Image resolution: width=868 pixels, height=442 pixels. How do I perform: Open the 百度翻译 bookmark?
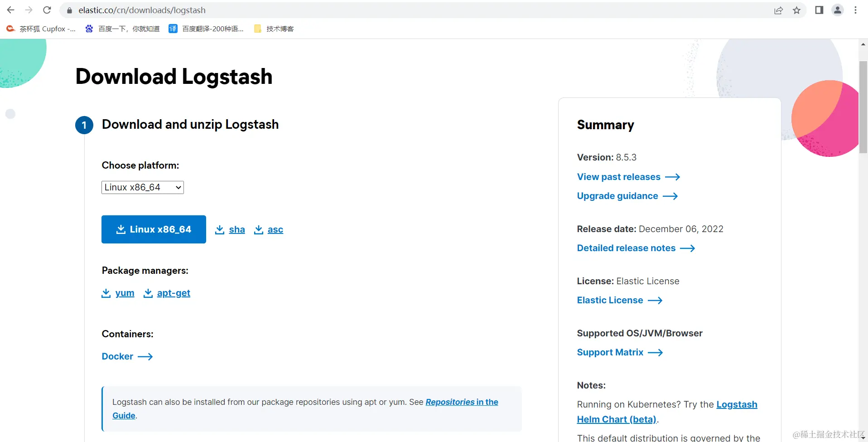(x=206, y=29)
